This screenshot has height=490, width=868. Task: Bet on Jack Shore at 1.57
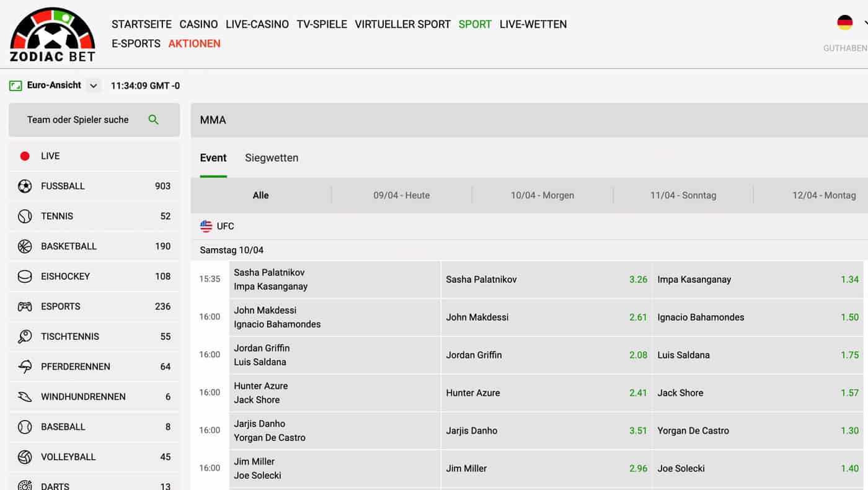[758, 393]
